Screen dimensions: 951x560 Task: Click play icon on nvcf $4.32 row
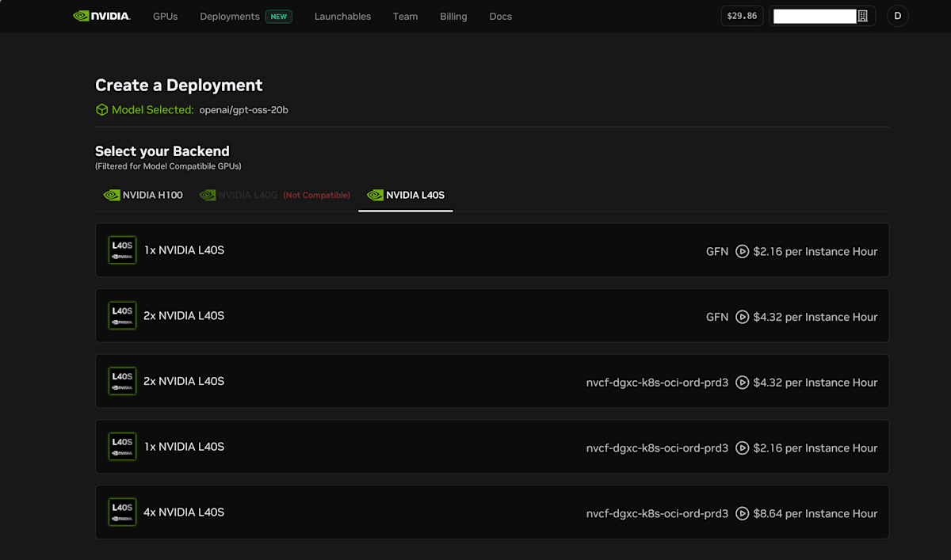[x=742, y=383]
